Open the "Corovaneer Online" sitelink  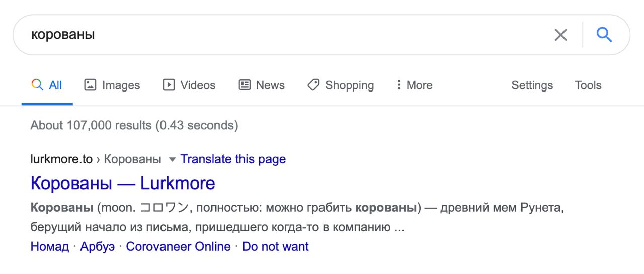click(x=178, y=247)
